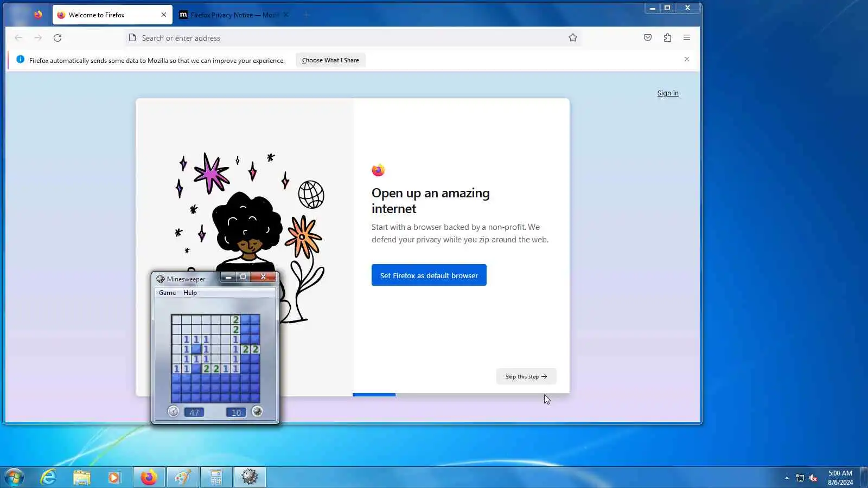Click the network icon in system tray
868x488 pixels.
pyautogui.click(x=800, y=478)
